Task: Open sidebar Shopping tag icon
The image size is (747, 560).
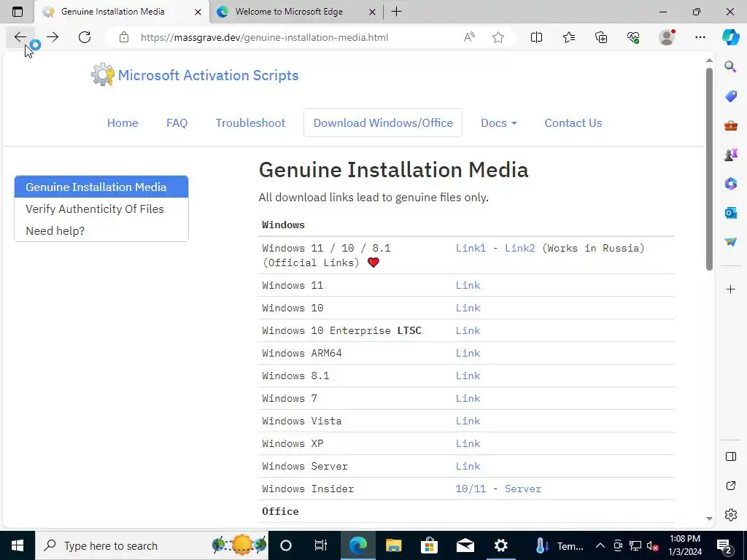Action: click(x=730, y=96)
